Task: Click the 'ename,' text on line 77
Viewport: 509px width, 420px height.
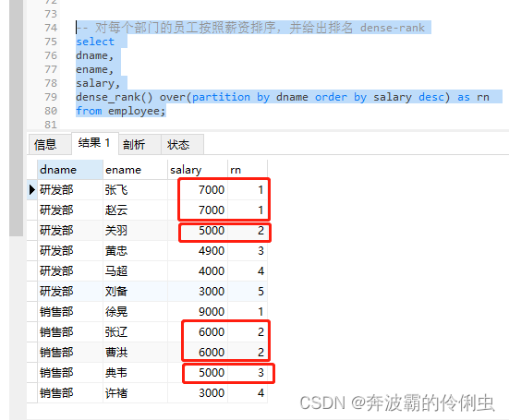Action: [x=94, y=69]
